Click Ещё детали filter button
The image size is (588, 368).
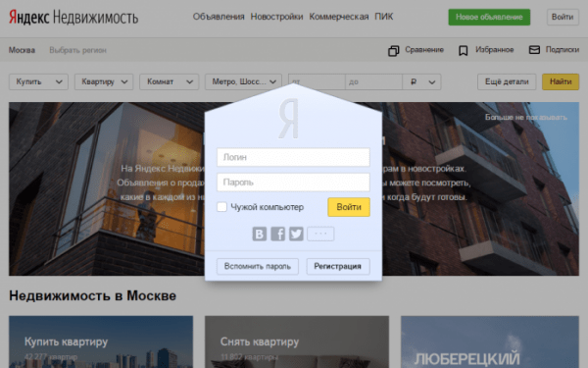pyautogui.click(x=507, y=81)
